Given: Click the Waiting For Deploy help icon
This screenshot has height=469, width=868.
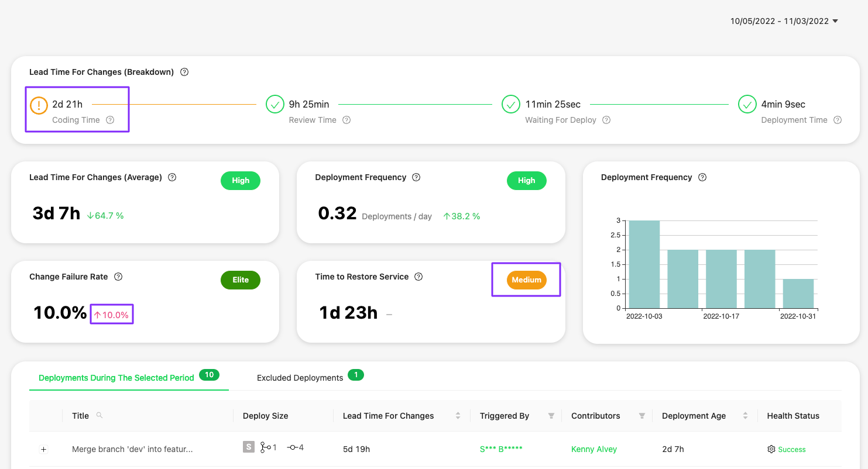Looking at the screenshot, I should click(x=606, y=120).
